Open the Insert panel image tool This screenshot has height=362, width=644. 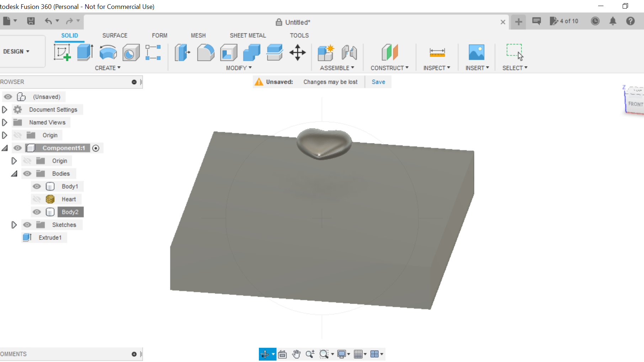[x=477, y=52]
